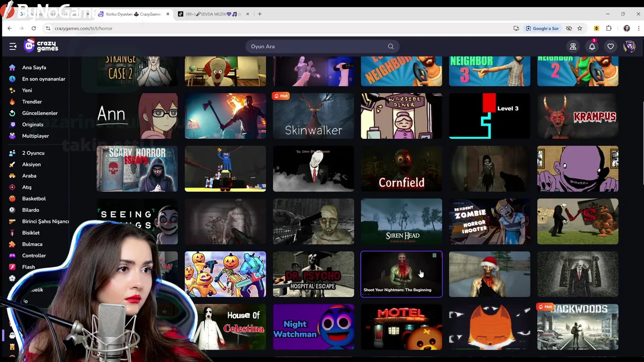Open the Wayside Diner game thumbnail
This screenshot has height=362, width=644.
pos(401,116)
